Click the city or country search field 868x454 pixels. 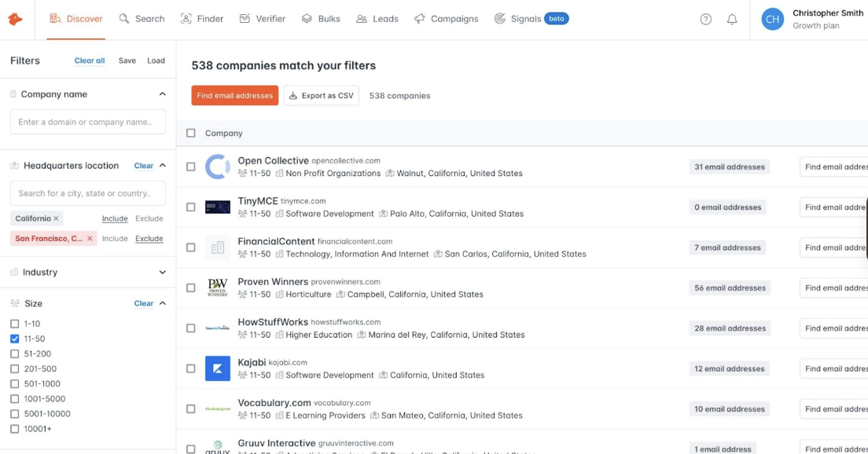point(87,192)
